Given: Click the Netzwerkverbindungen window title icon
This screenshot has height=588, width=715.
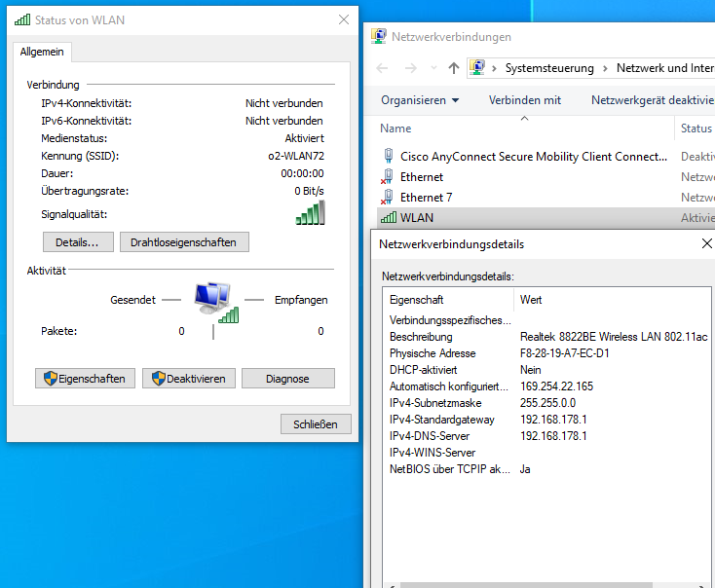Looking at the screenshot, I should (x=379, y=36).
